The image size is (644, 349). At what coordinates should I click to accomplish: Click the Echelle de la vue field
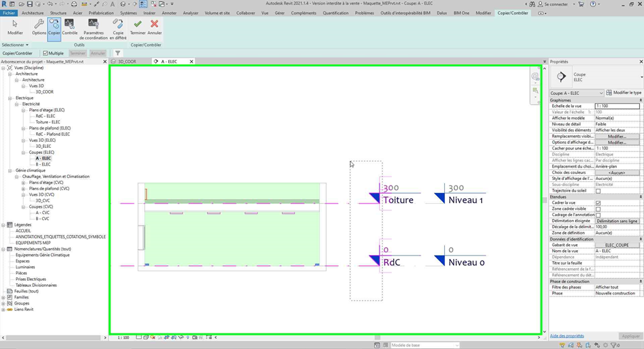point(617,106)
